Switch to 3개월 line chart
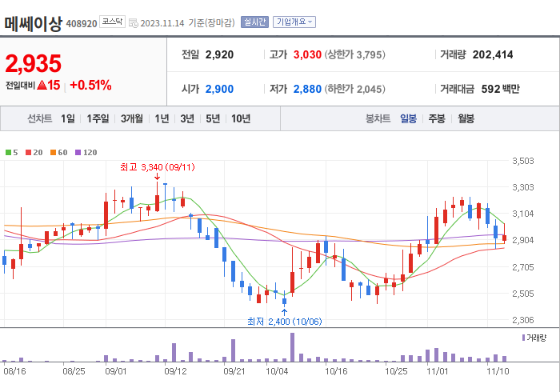Screen dimensions: 560x392 pos(132,118)
